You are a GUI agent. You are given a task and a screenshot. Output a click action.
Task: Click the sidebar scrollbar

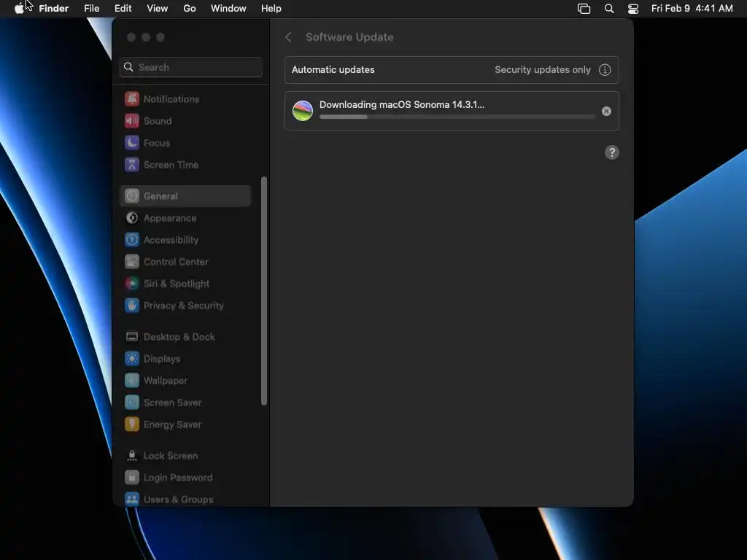click(x=264, y=291)
